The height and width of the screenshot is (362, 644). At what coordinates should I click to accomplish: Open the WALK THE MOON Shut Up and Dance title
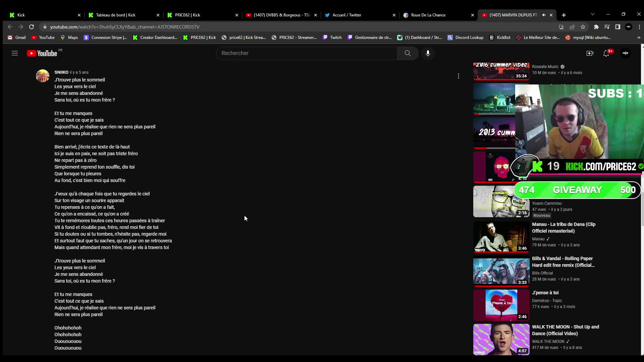pyautogui.click(x=566, y=330)
